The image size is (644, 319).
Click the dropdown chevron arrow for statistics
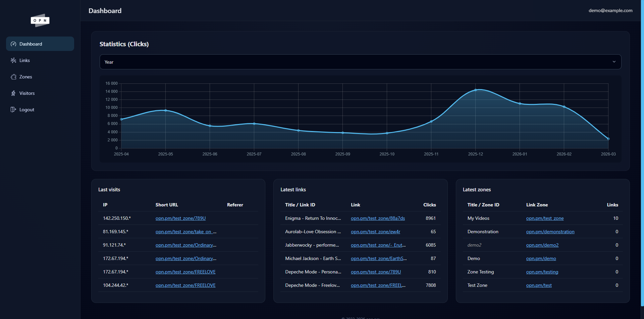pyautogui.click(x=614, y=62)
